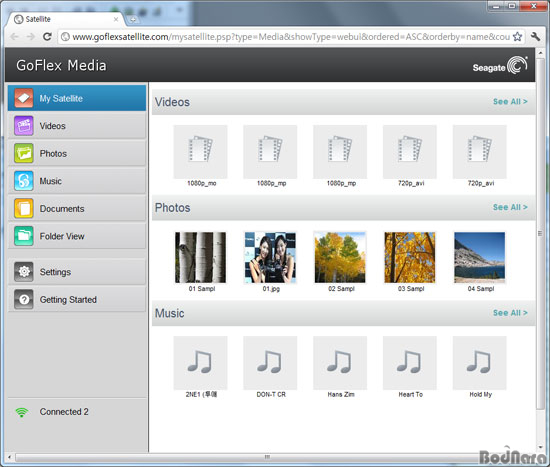Image resolution: width=550 pixels, height=467 pixels.
Task: Click the Music section heading
Action: click(169, 313)
